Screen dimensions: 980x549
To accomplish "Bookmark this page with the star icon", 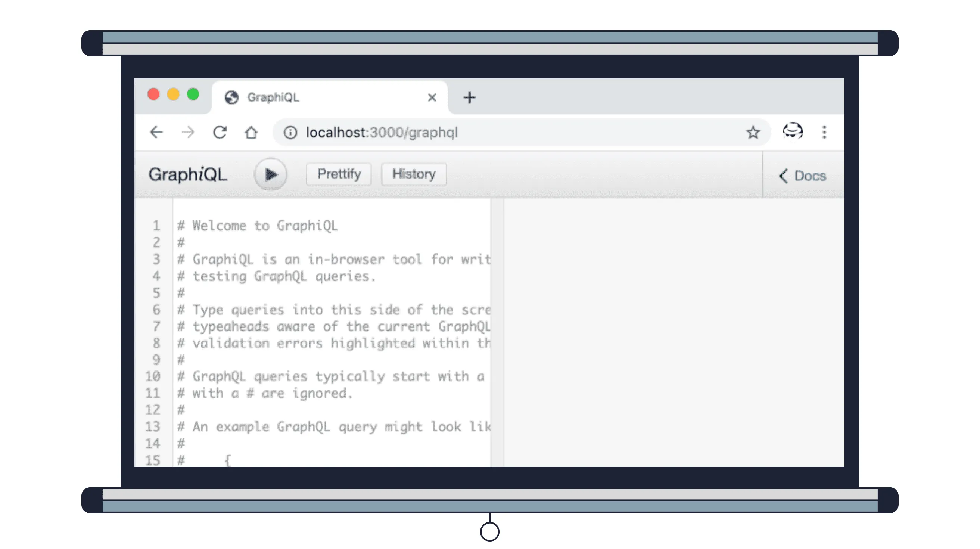I will 753,133.
